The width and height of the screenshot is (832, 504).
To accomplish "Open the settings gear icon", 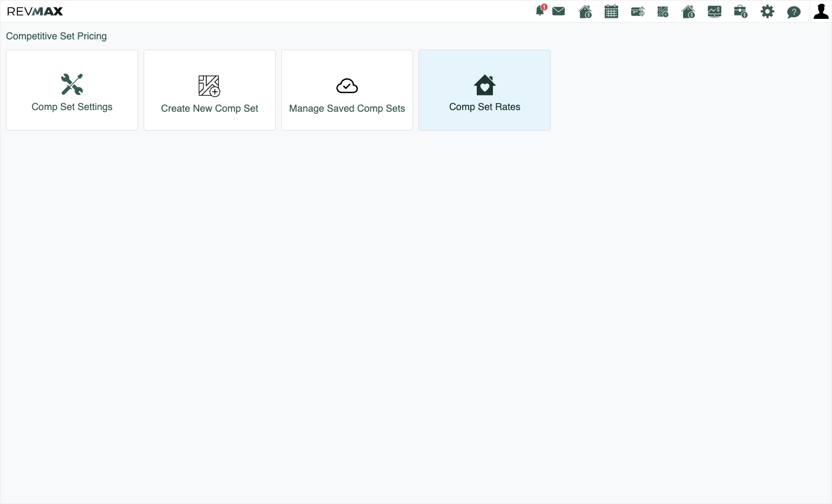I will click(767, 11).
